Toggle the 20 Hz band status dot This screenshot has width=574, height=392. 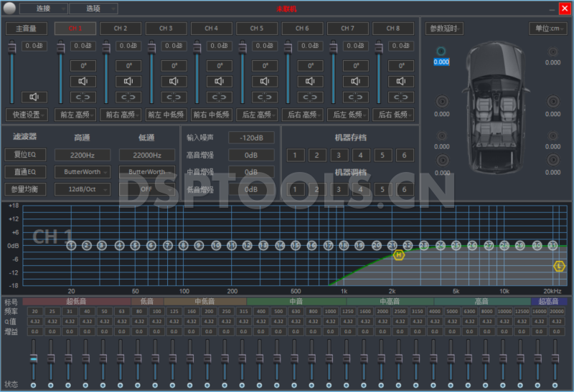(x=33, y=386)
